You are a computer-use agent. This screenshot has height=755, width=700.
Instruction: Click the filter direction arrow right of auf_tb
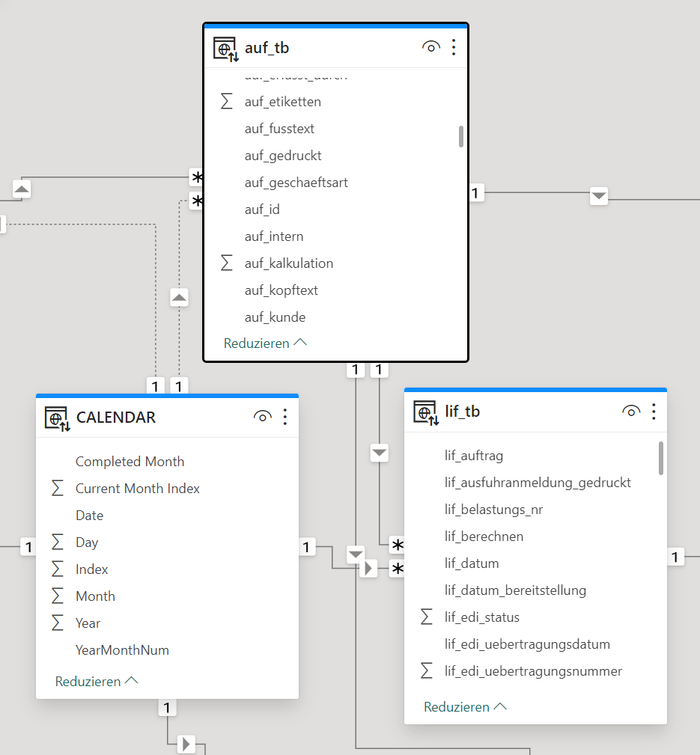[599, 196]
